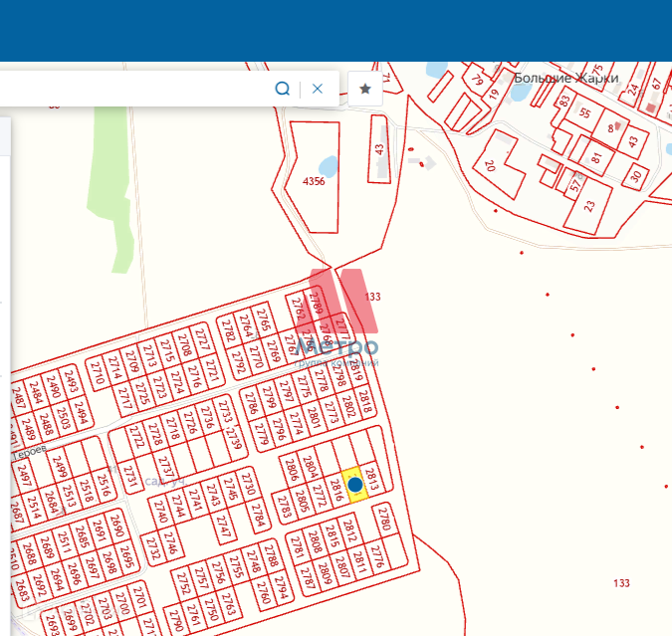Pick parcel 2727 on the map
The height and width of the screenshot is (636, 672).
pyautogui.click(x=201, y=339)
